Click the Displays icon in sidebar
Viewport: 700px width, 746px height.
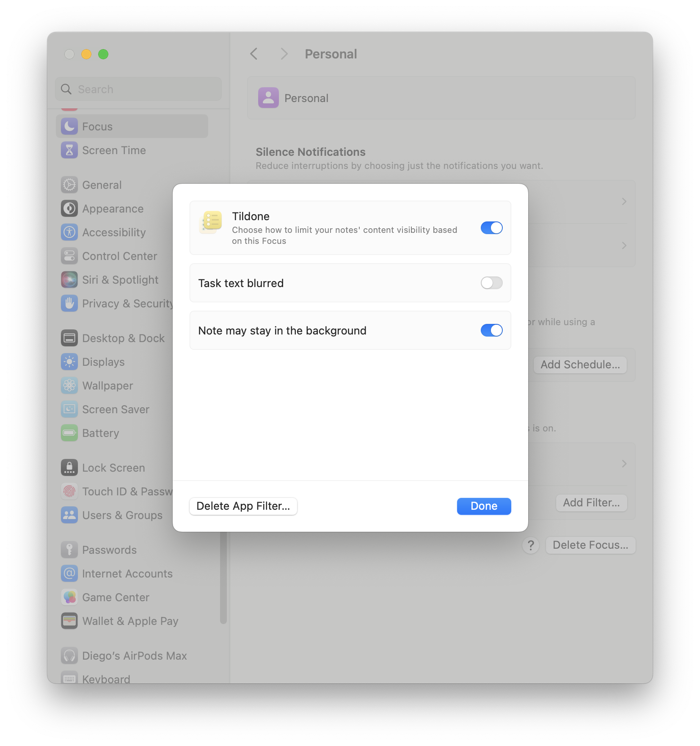click(x=69, y=362)
